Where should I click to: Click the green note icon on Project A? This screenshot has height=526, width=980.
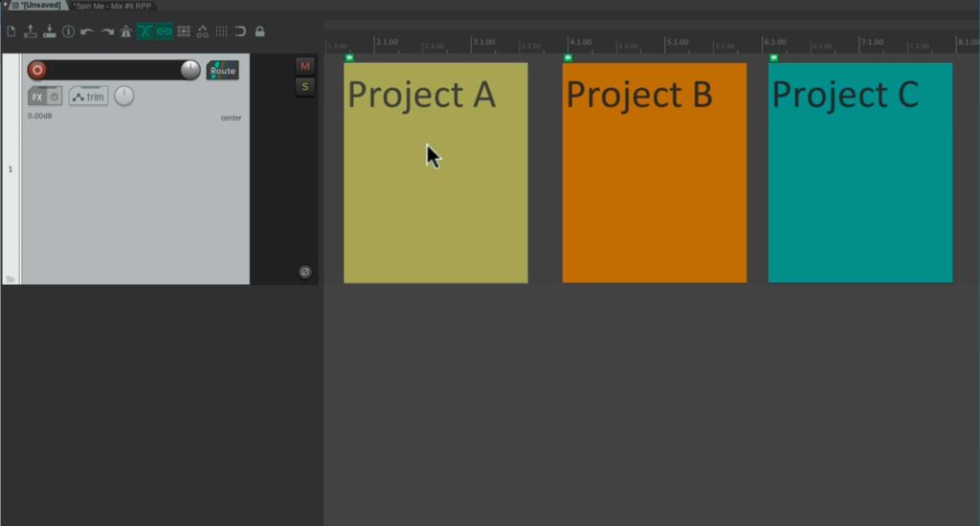pyautogui.click(x=349, y=58)
